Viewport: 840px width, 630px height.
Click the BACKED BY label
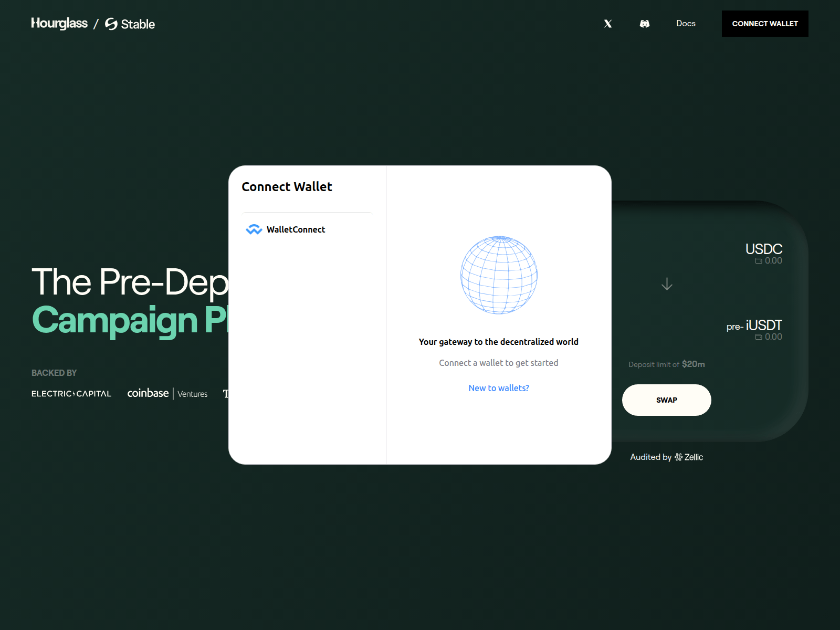[54, 373]
